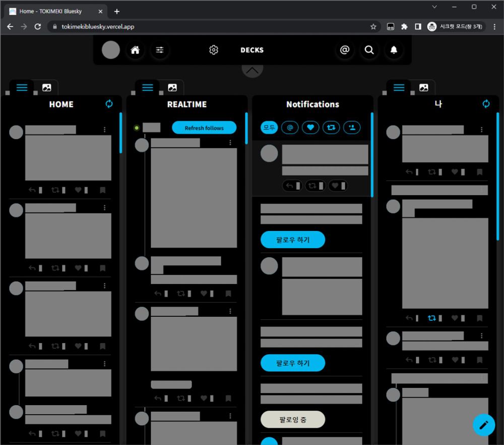Click the Refresh follows button

(x=204, y=128)
